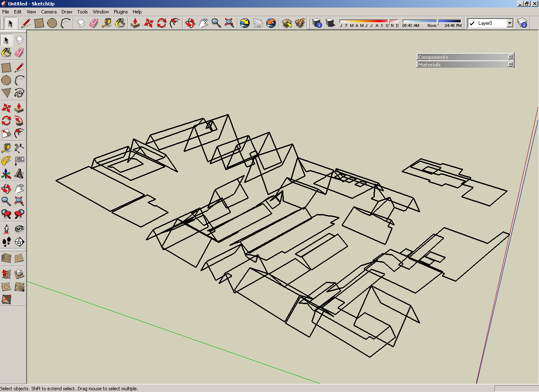Screen dimensions: 539x392
Task: Pick the Offset tool in the top toolbar
Action: coord(174,23)
